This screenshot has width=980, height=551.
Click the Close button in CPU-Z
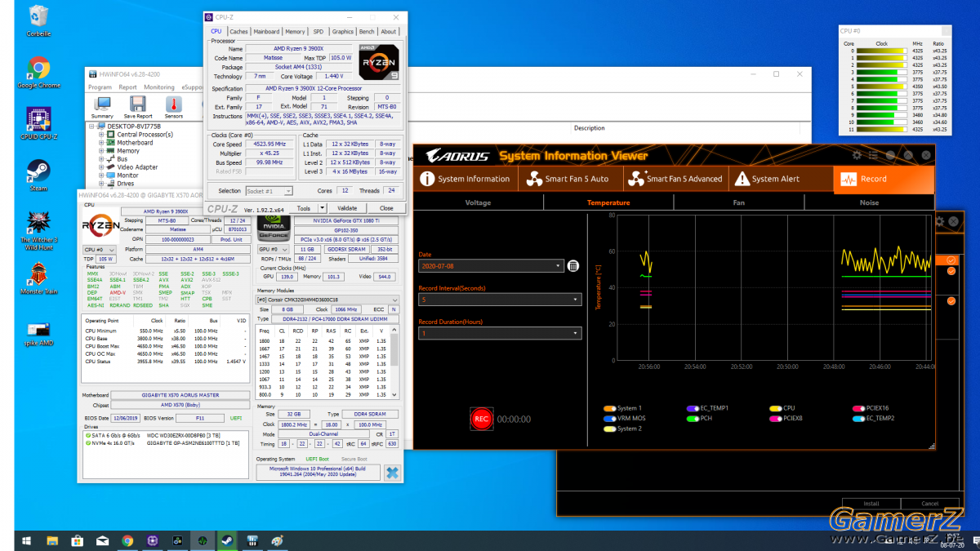[386, 208]
